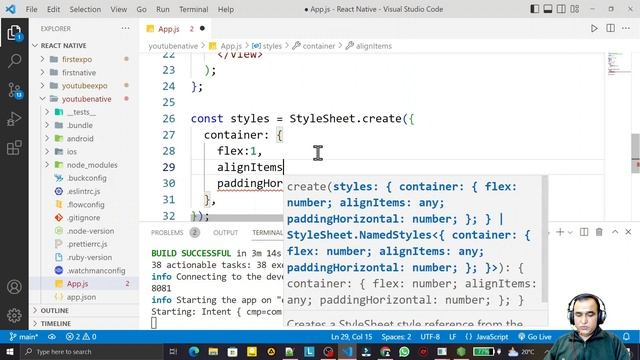Open the Source Control view

point(14,90)
